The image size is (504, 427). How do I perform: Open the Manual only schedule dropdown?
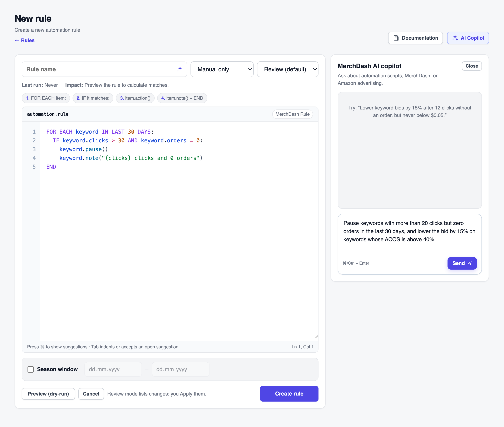point(222,69)
